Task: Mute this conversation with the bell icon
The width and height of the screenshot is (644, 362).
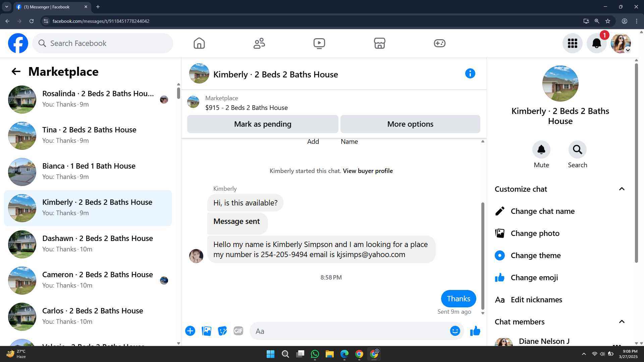Action: (x=541, y=149)
